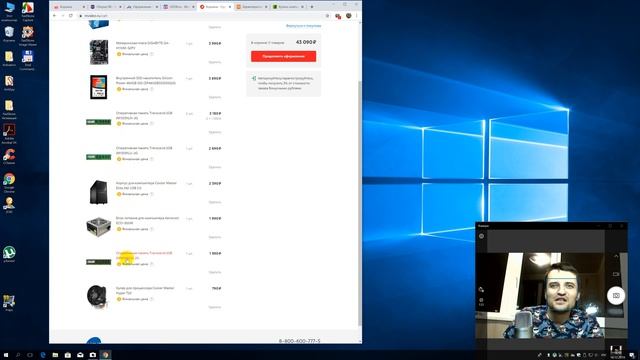
Task: Reload the shop page in Chrome
Action: click(71, 16)
